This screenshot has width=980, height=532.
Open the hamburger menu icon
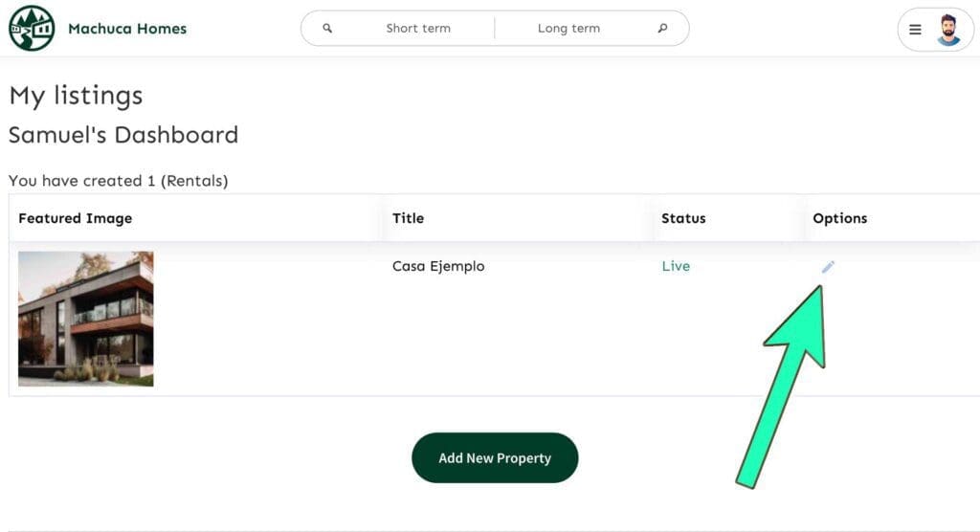(x=915, y=30)
